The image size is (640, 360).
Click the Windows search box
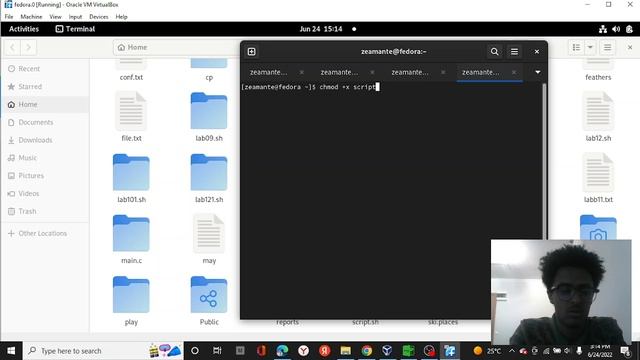[103, 351]
